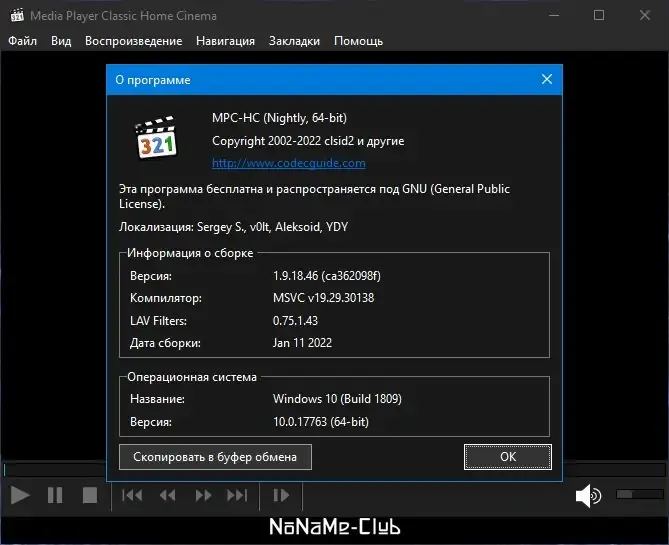Skip to next track icon
669x545 pixels.
pos(237,495)
